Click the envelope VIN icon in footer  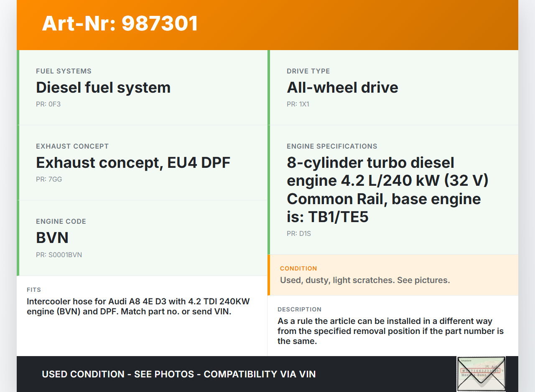pos(481,374)
